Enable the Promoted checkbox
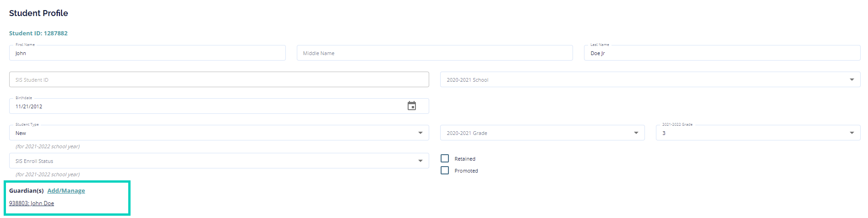Screen dimensions: 868x218 (445, 170)
